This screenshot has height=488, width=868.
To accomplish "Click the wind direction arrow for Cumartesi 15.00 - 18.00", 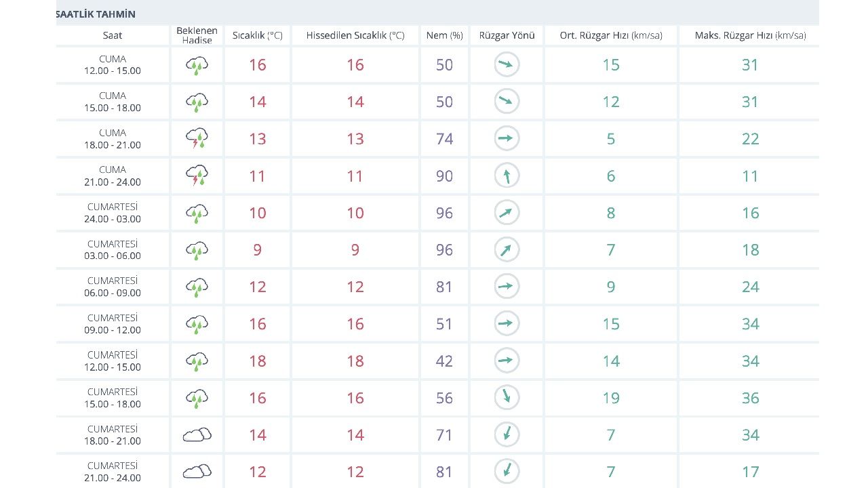I will [x=507, y=398].
